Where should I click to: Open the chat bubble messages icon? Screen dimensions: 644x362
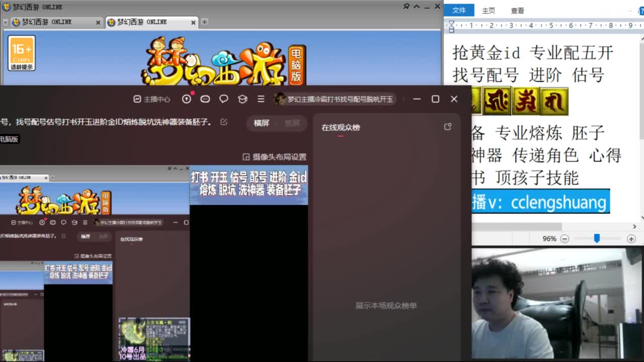(224, 99)
